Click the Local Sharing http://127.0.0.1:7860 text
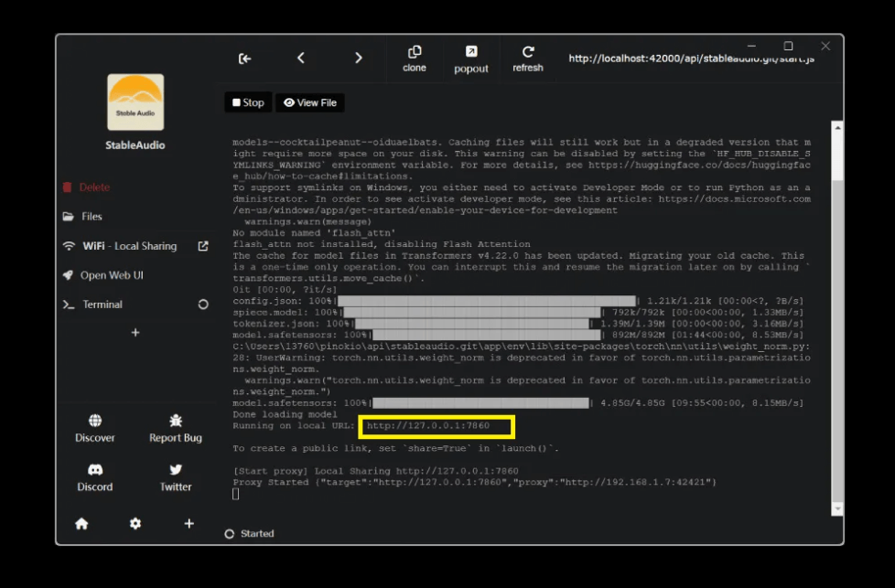 click(416, 471)
